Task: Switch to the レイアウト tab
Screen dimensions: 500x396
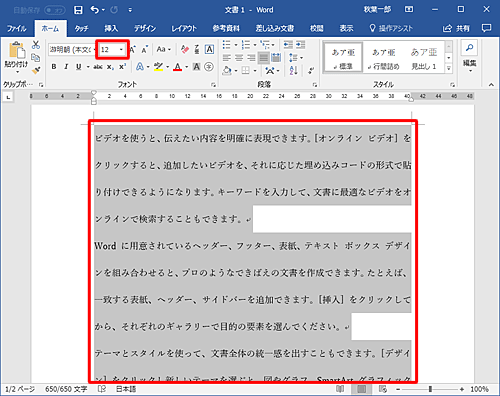Action: (184, 29)
